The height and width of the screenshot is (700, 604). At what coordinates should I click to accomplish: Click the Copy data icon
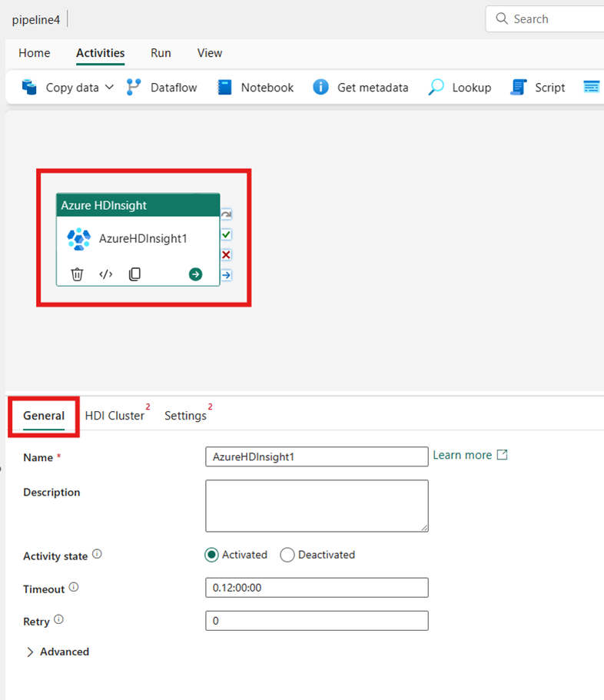(29, 87)
